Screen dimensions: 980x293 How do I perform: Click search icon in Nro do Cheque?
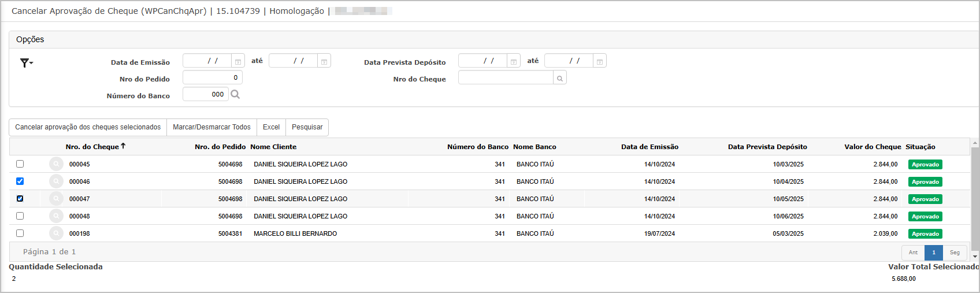point(559,78)
